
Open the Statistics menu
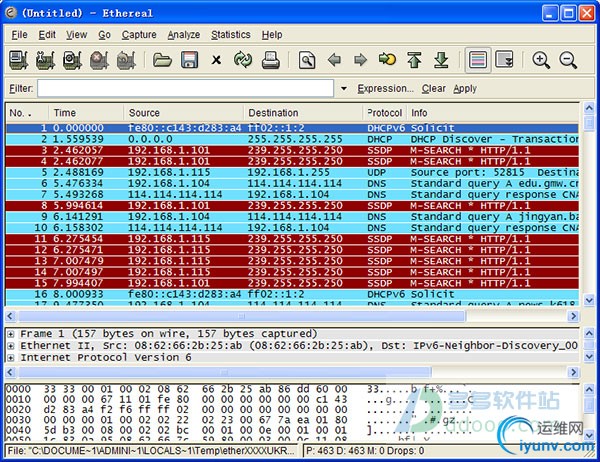(231, 35)
